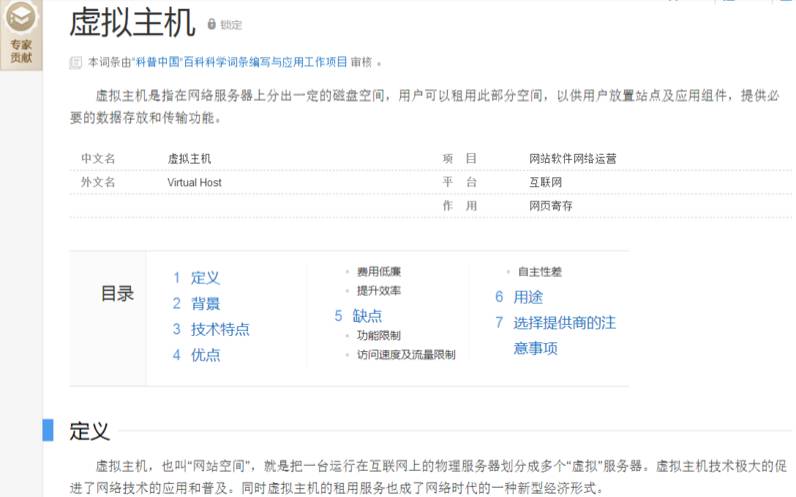The image size is (796, 497).
Task: Click the 定义 section heading
Action: pos(89,430)
